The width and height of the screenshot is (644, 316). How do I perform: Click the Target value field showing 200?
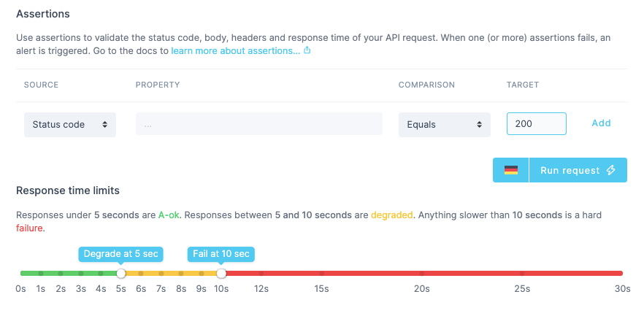click(x=537, y=124)
